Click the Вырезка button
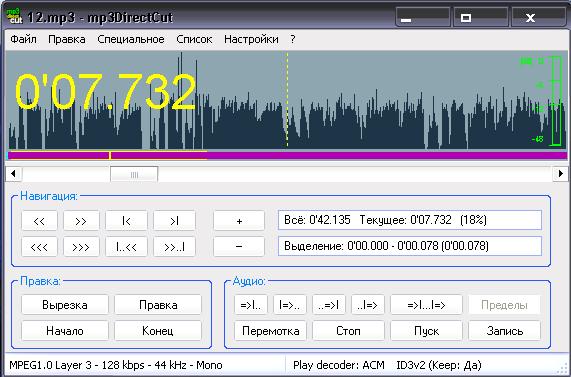 [65, 305]
